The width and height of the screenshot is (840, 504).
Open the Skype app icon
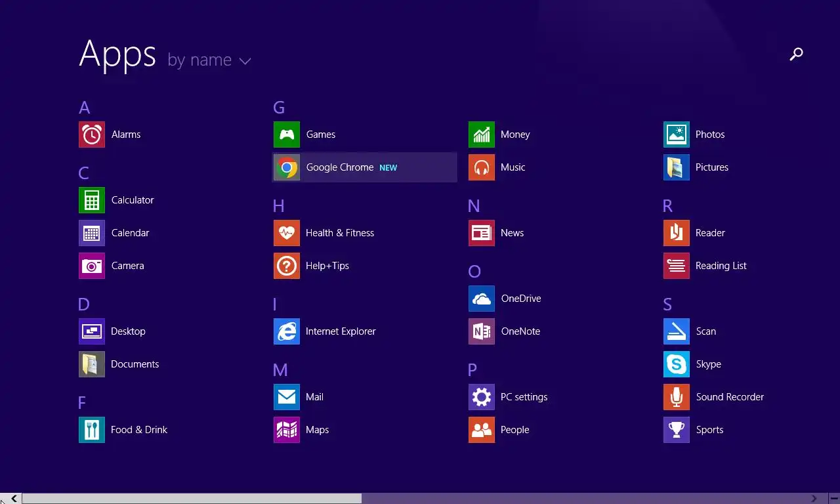coord(677,364)
